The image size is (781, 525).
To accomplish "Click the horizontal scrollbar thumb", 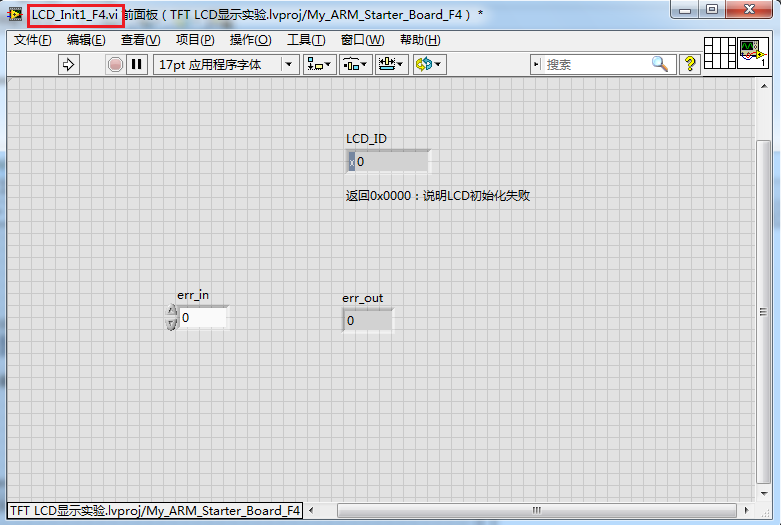I will [x=536, y=510].
